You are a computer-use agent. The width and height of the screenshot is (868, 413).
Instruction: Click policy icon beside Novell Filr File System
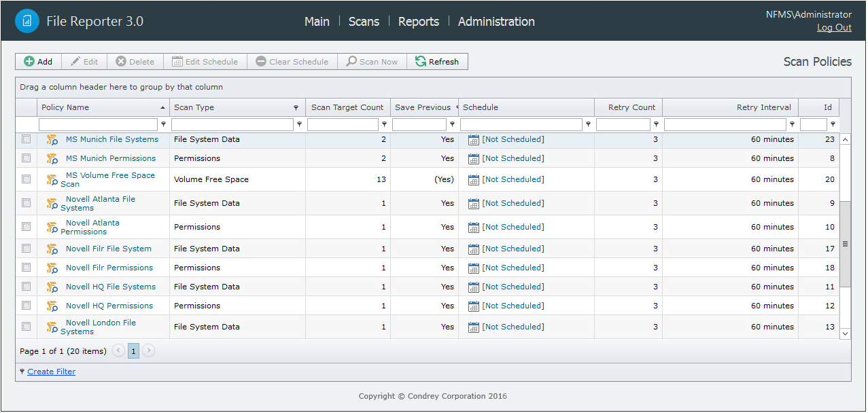coord(52,249)
